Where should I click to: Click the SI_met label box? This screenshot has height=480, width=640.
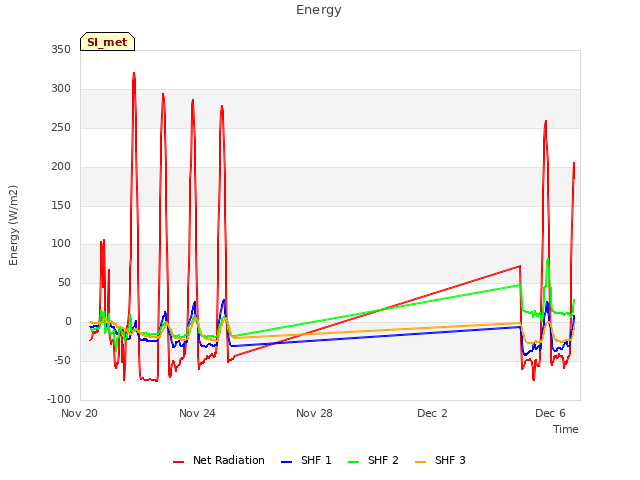pyautogui.click(x=107, y=42)
